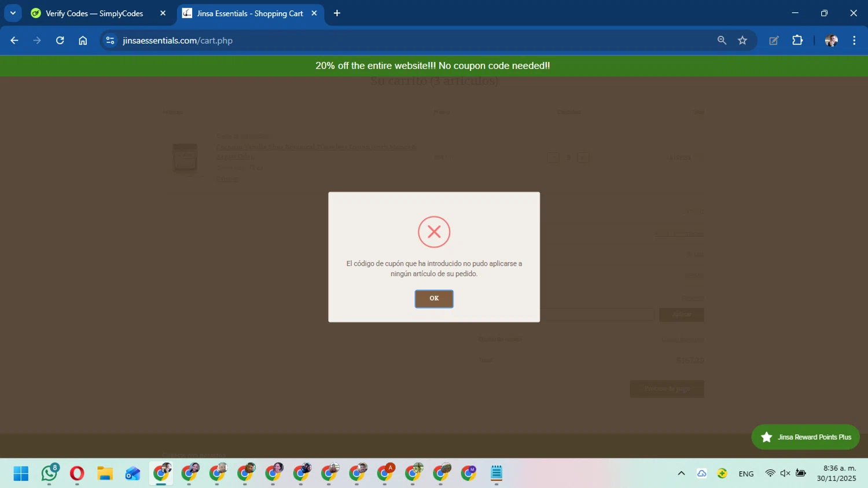Click the pencil edit icon in toolbar

click(774, 41)
